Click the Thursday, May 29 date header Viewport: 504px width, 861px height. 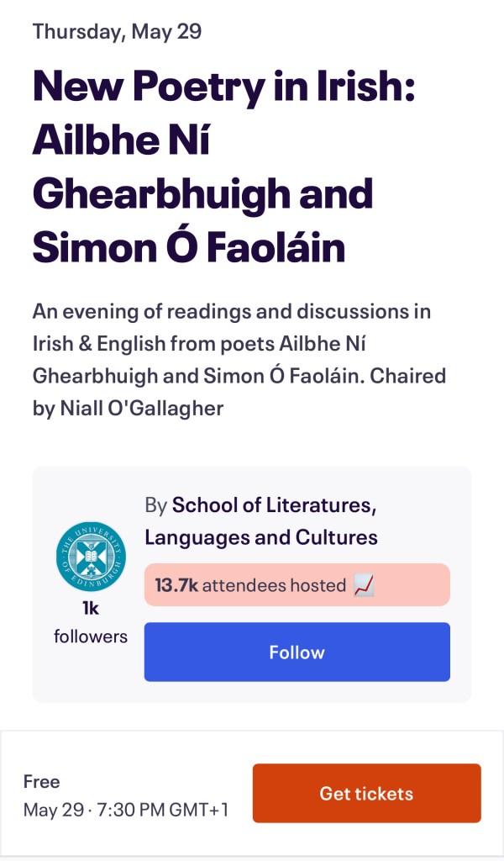pyautogui.click(x=117, y=32)
